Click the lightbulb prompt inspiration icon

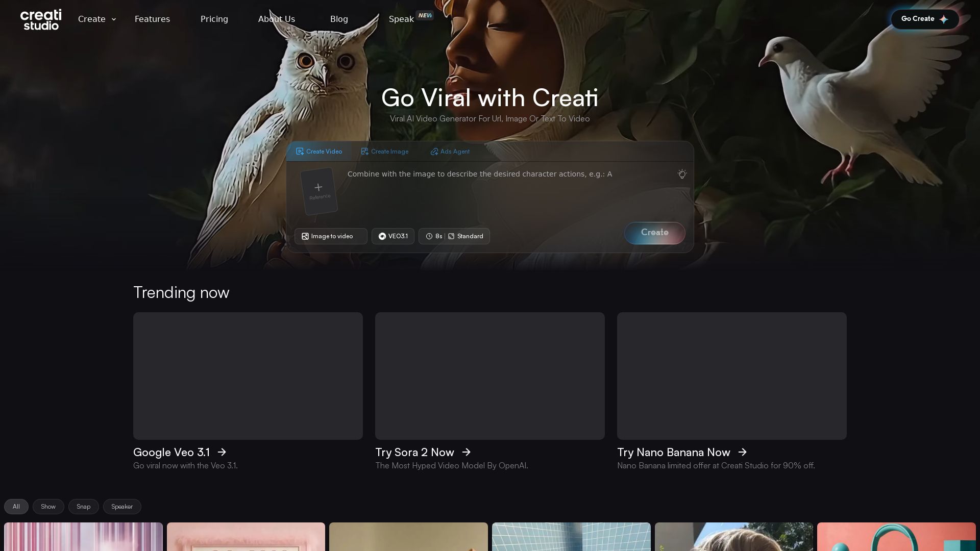pyautogui.click(x=682, y=174)
